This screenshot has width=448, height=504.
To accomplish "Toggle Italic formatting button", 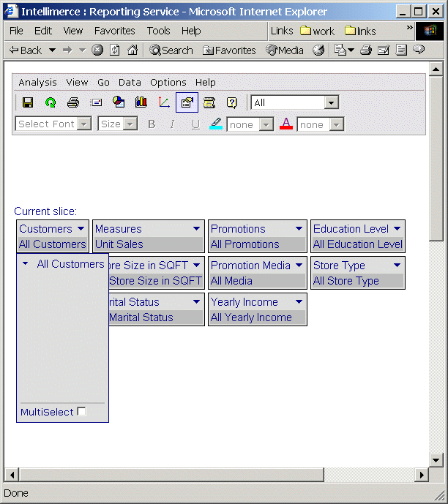I will pos(172,124).
